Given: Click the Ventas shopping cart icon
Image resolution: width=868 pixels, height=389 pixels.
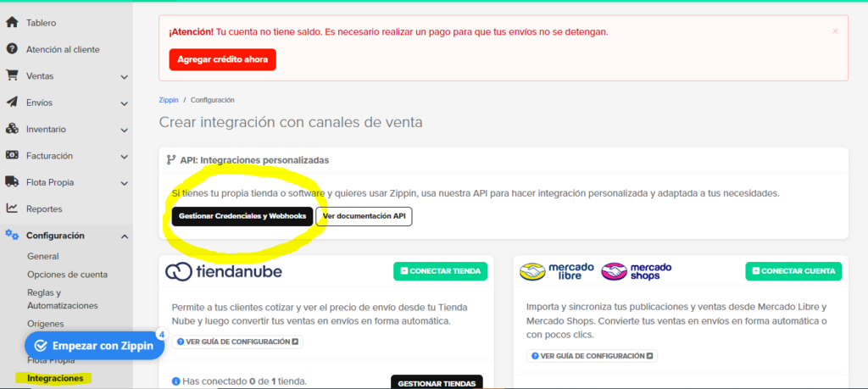Looking at the screenshot, I should [x=12, y=75].
